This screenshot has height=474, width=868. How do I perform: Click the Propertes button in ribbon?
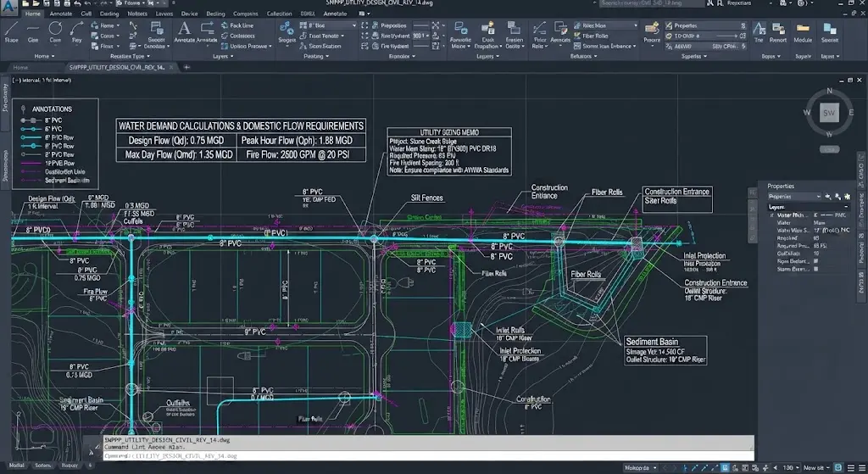pos(705,25)
